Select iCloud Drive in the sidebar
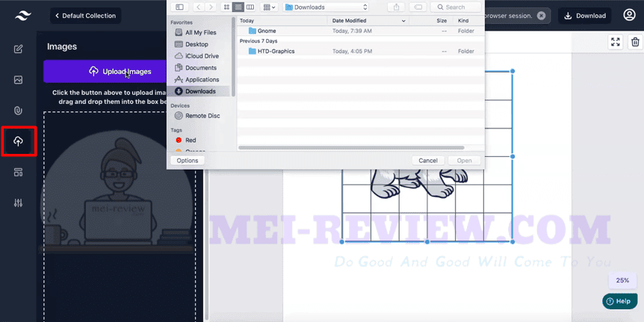 tap(202, 56)
